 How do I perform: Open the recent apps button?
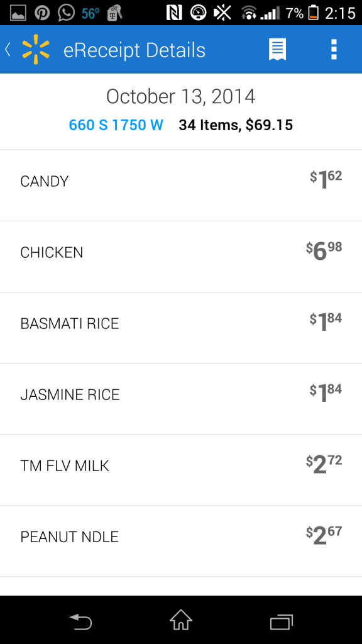(282, 621)
